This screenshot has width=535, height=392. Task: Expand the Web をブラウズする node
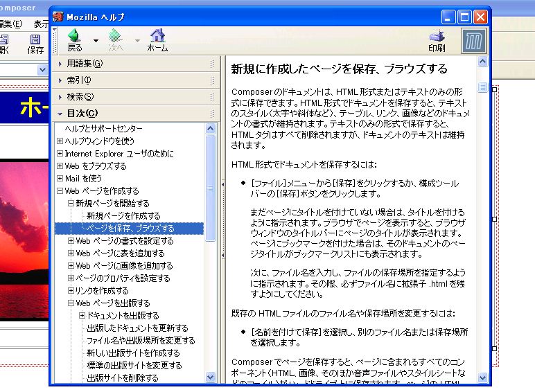(60, 166)
